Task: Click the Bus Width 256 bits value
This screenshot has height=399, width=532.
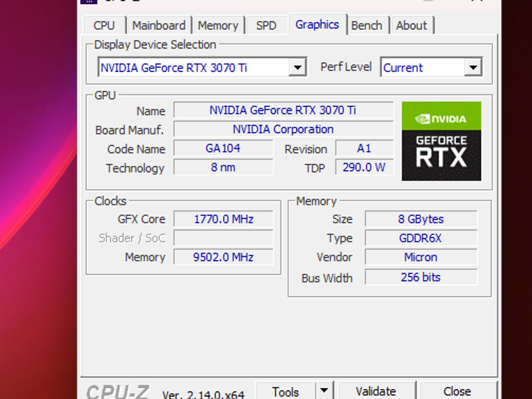Action: point(421,277)
